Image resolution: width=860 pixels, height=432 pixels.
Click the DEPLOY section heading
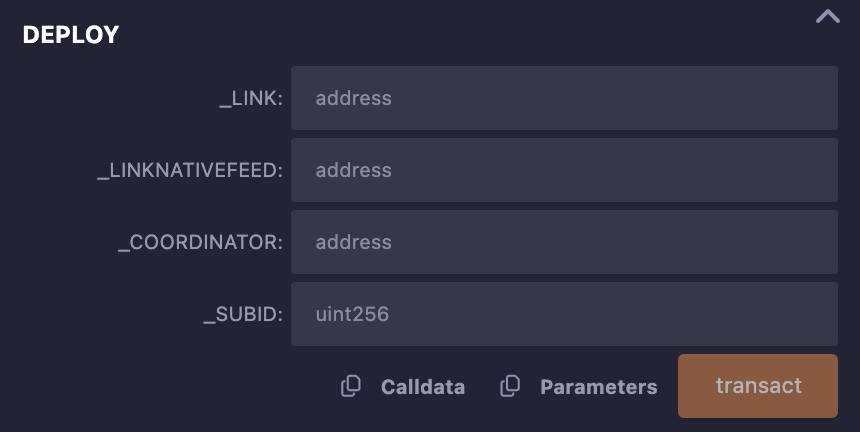click(x=71, y=35)
